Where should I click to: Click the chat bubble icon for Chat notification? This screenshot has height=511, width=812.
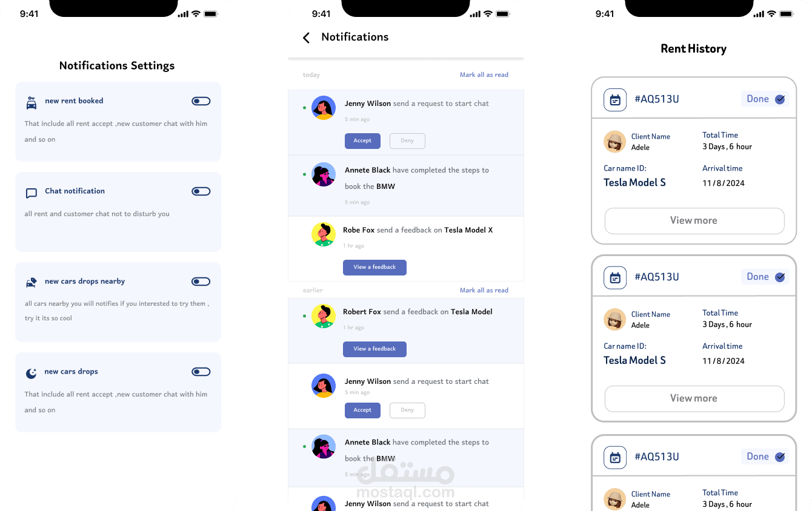pos(32,193)
